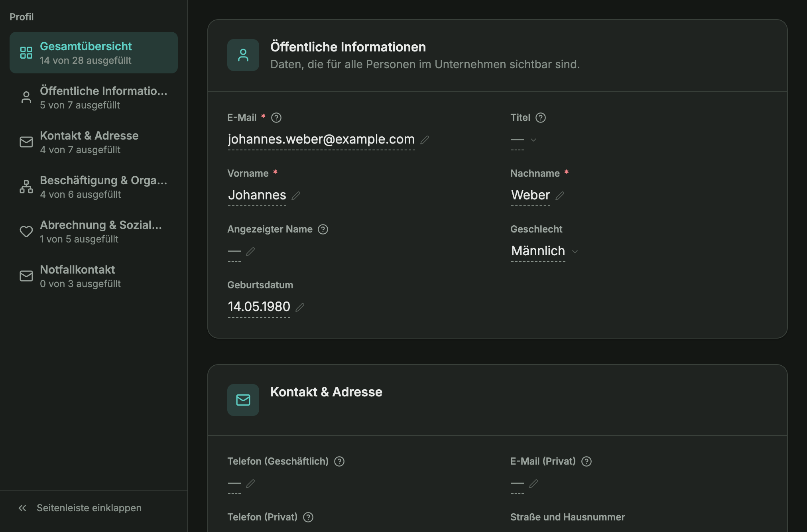Click the E-Mail help question mark icon
807x532 pixels.
(x=276, y=118)
